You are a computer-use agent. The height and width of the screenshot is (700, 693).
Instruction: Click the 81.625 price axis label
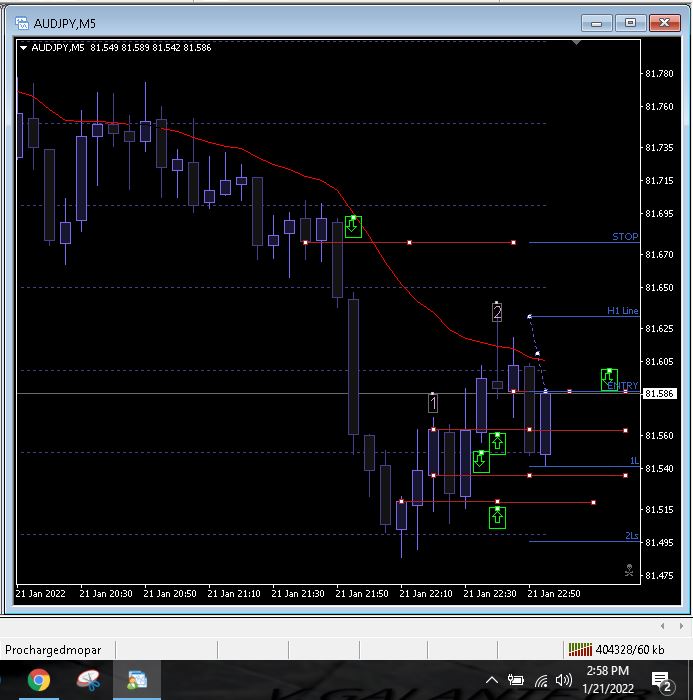[660, 329]
